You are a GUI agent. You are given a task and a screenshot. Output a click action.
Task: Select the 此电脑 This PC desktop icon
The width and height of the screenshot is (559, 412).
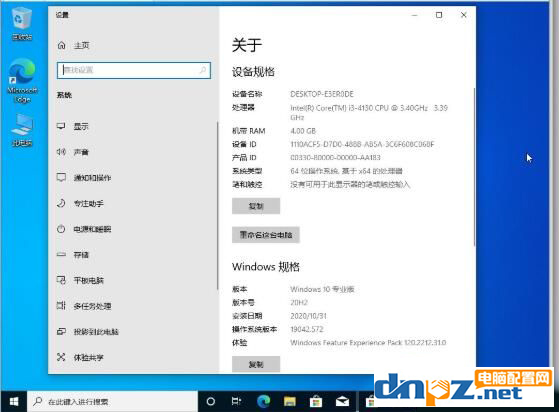22,130
